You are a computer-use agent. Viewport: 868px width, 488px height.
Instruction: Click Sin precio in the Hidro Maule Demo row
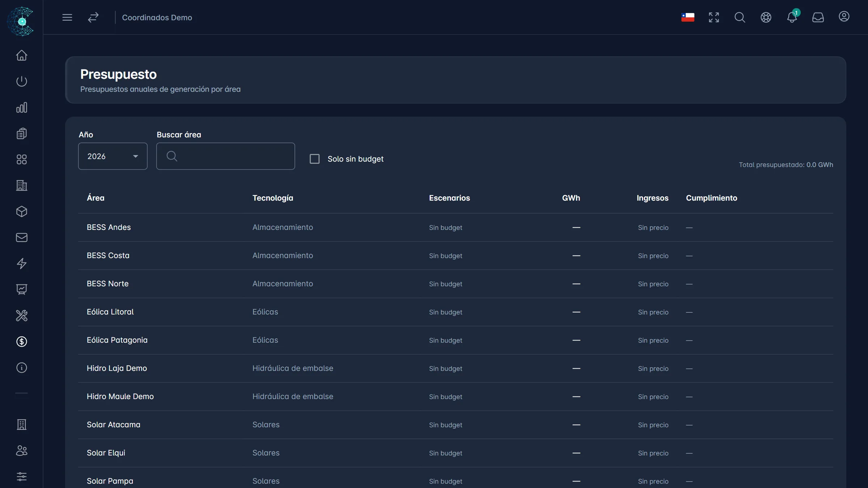(x=653, y=397)
